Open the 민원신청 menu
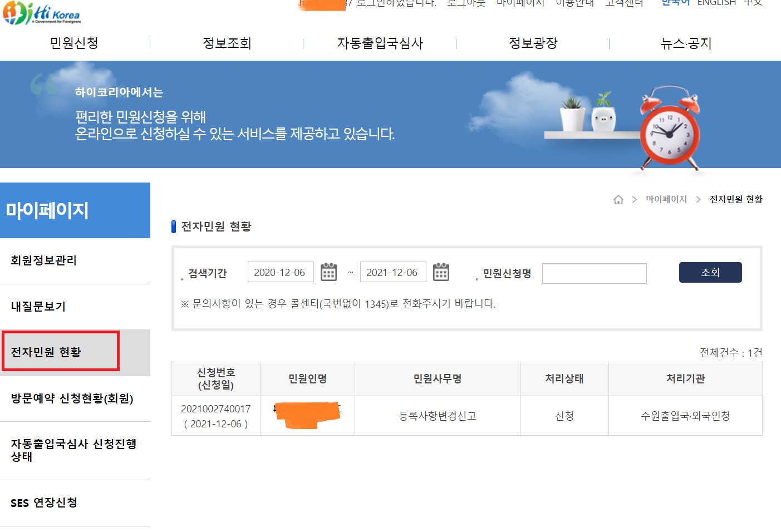Screen dimensions: 781x532 point(74,43)
